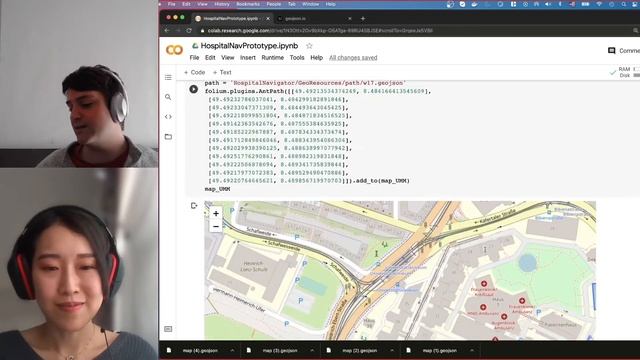Reload the Colab browser page
The image size is (640, 360).
189,31
